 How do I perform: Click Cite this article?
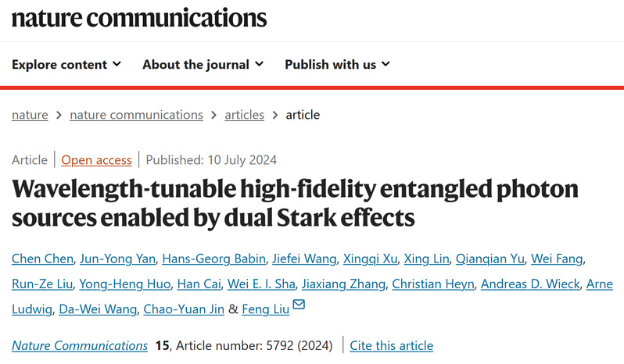[392, 345]
